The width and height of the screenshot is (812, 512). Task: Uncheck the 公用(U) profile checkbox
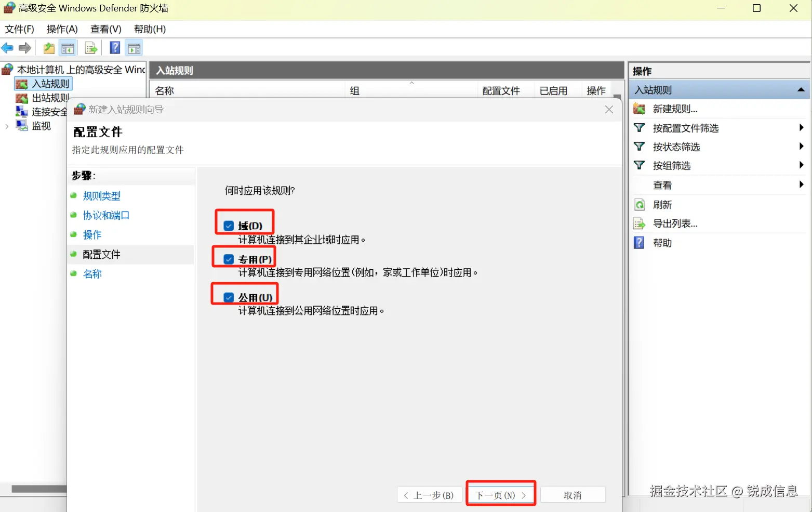[x=228, y=297]
